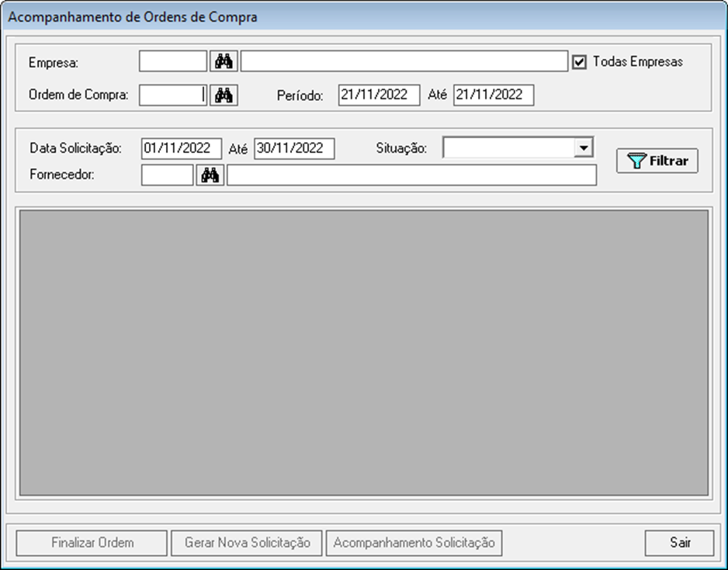The image size is (728, 570).
Task: Apply filter with Filtrar button
Action: pyautogui.click(x=657, y=161)
